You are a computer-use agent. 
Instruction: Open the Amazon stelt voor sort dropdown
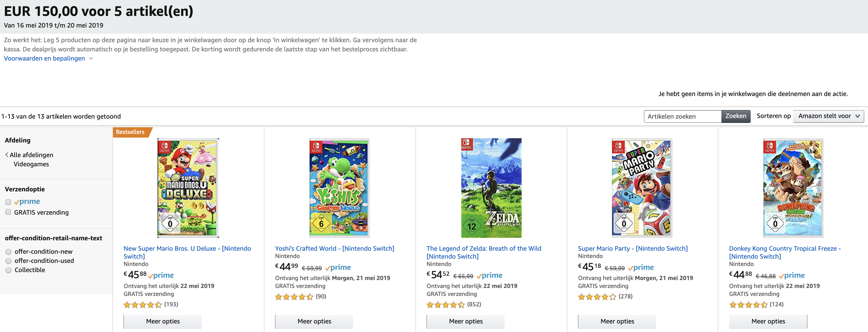828,116
